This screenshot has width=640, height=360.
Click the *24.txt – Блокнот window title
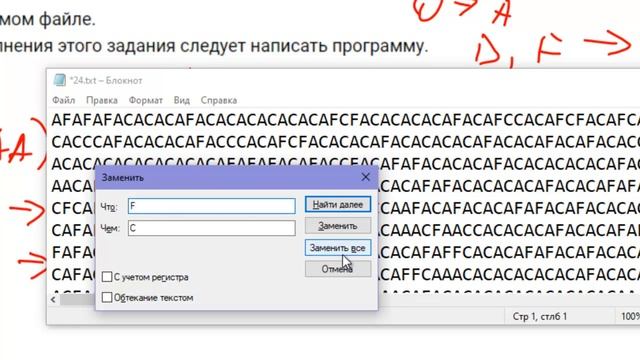[x=106, y=80]
